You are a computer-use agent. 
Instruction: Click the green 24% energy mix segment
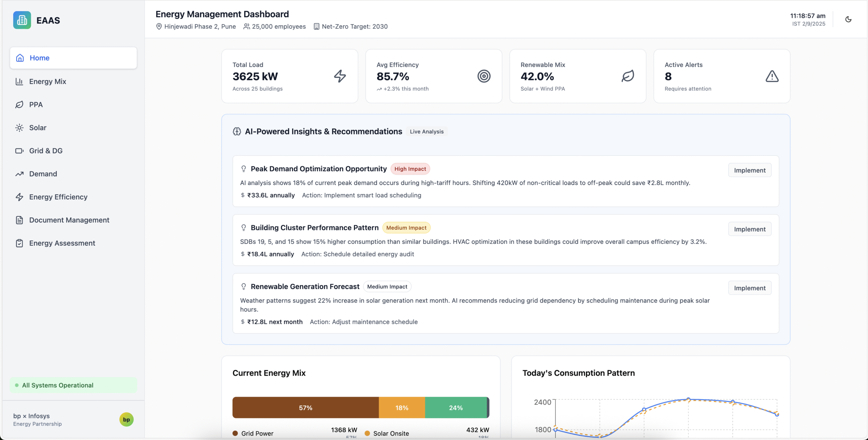(455, 407)
